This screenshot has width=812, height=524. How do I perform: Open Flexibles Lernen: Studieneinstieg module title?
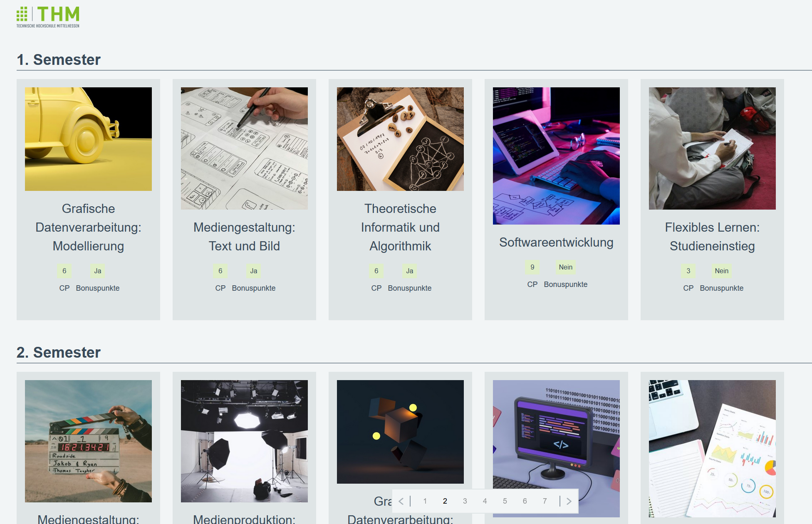click(712, 237)
